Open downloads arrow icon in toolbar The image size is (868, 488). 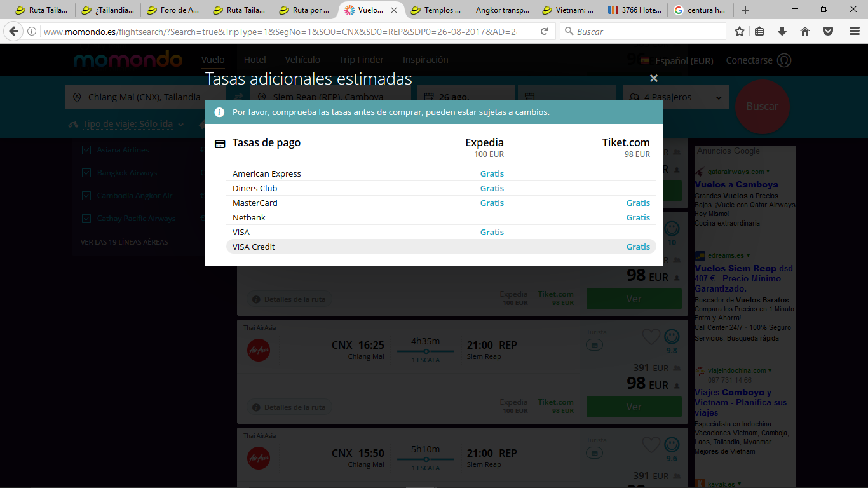(x=782, y=31)
